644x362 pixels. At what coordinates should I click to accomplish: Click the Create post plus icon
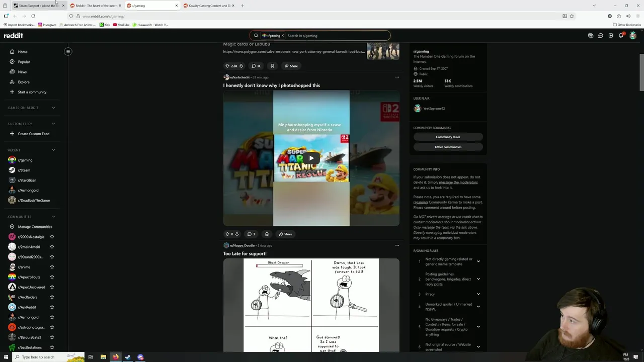coord(611,36)
